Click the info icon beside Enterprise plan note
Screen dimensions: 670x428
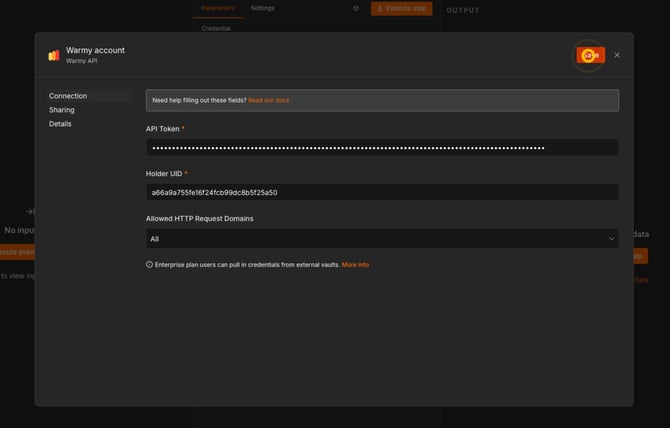point(149,265)
